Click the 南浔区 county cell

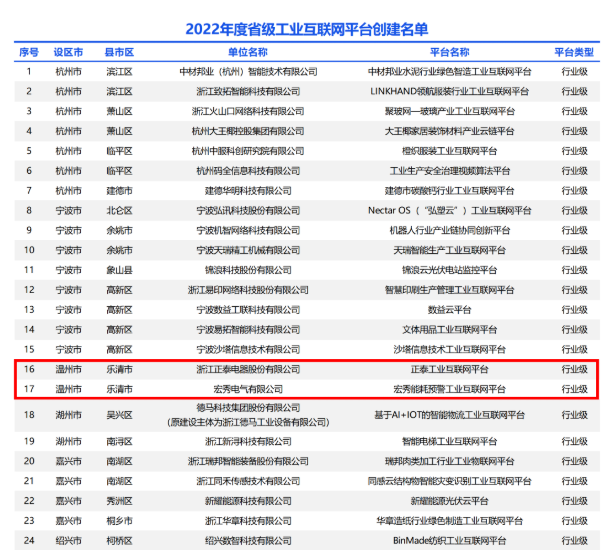120,441
